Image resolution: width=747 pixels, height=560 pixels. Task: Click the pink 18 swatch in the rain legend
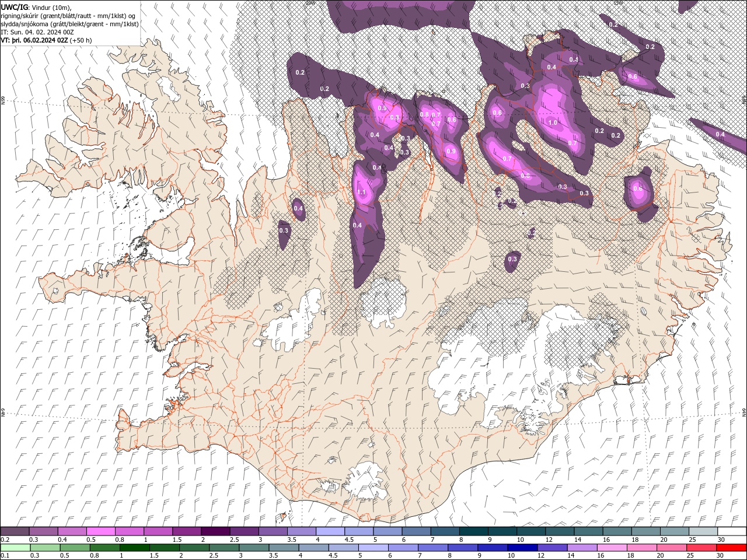pyautogui.click(x=643, y=548)
